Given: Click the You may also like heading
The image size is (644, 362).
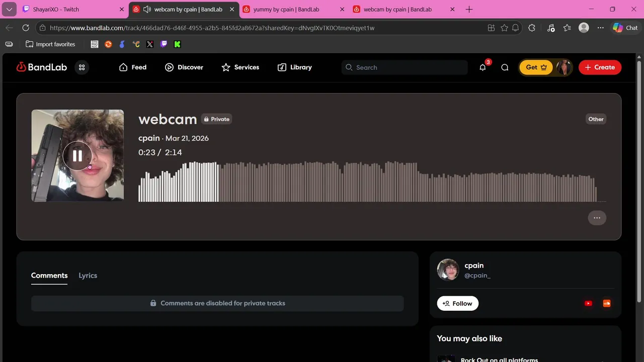Looking at the screenshot, I should point(469,338).
